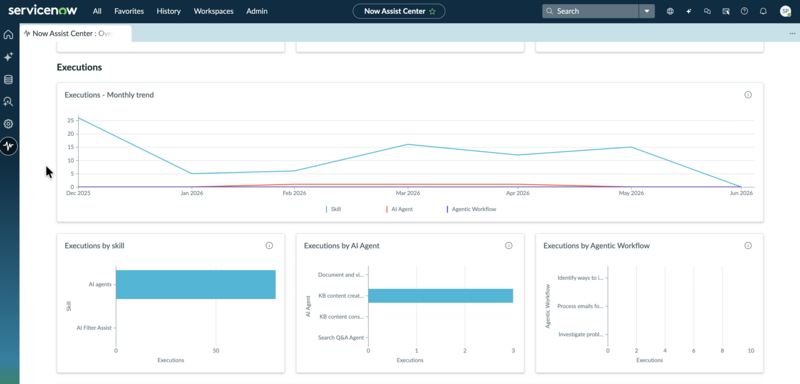Image resolution: width=800 pixels, height=384 pixels.
Task: Click the search magnifier icon in search box
Action: (x=549, y=11)
